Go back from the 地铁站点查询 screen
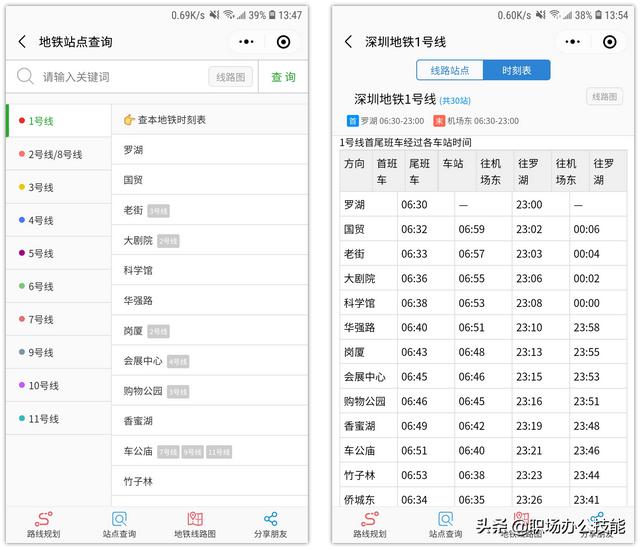Screen dimensions: 640x549 22,42
